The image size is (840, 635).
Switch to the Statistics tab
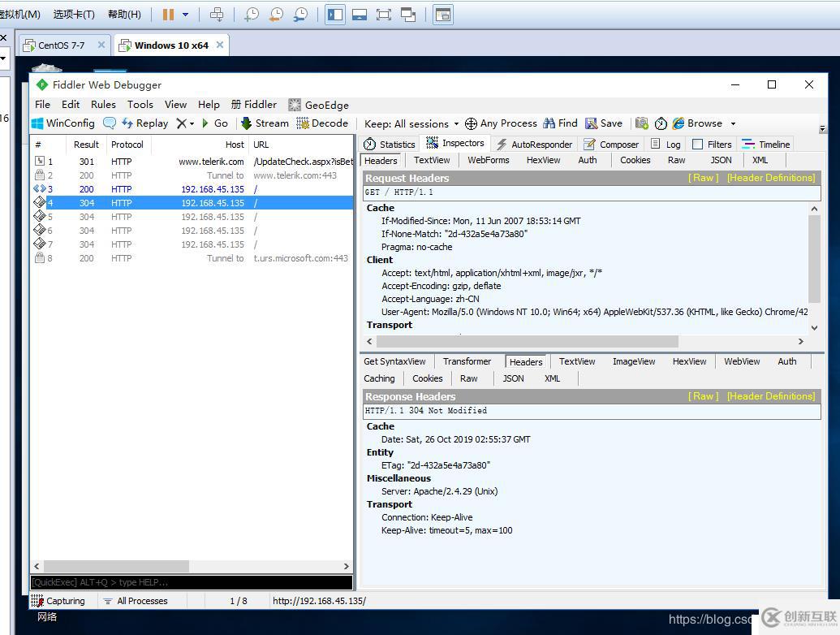click(390, 145)
